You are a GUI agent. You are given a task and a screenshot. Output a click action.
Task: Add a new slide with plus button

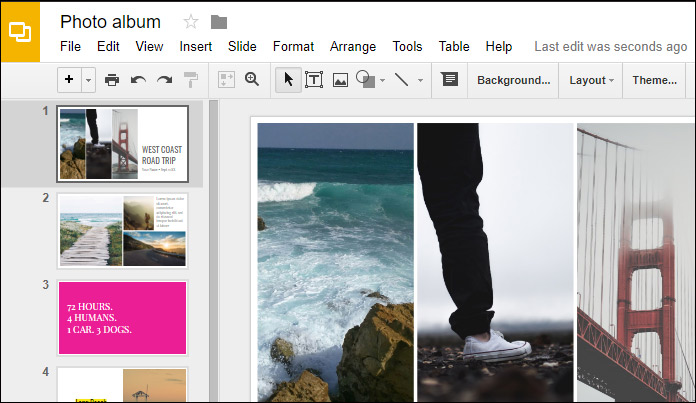(69, 80)
